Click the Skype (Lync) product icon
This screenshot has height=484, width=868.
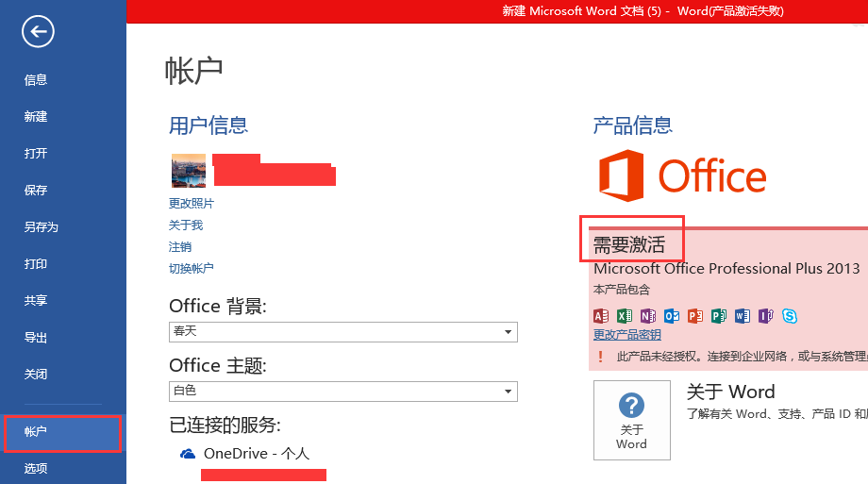[790, 316]
